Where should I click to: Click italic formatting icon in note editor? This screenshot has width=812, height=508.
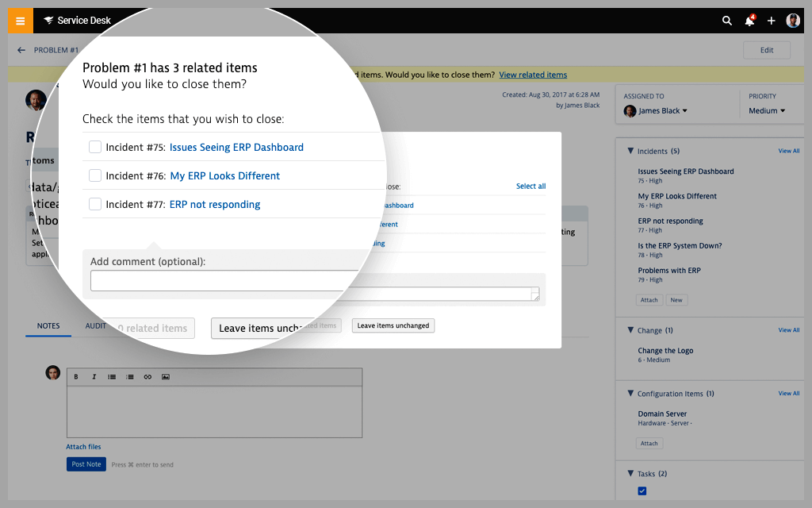pyautogui.click(x=94, y=376)
